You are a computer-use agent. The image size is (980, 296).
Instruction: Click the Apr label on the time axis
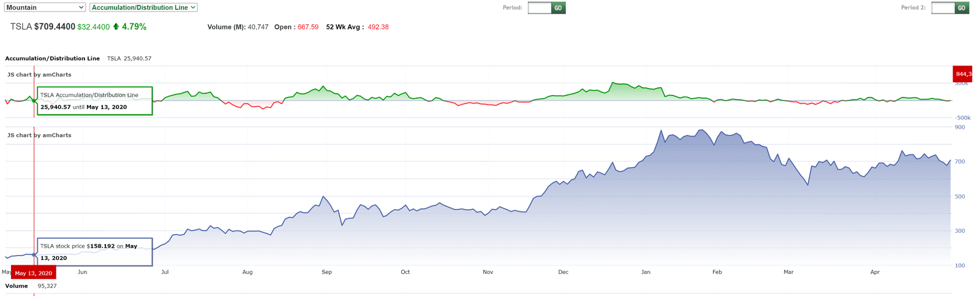[x=875, y=272]
